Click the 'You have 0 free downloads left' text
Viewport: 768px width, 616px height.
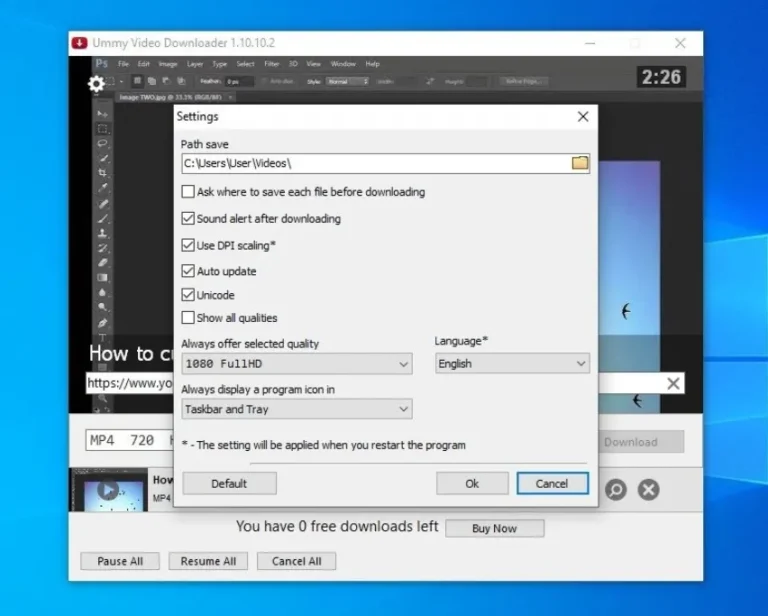tap(337, 526)
